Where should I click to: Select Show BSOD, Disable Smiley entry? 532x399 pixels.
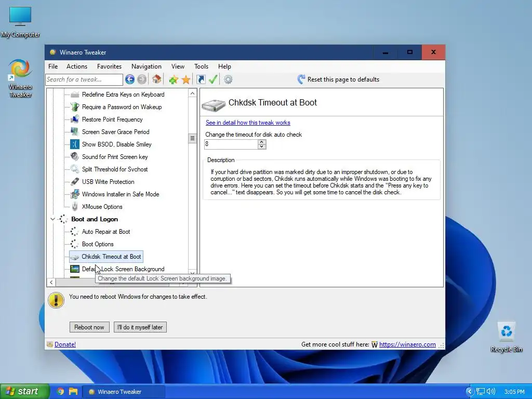(x=117, y=144)
